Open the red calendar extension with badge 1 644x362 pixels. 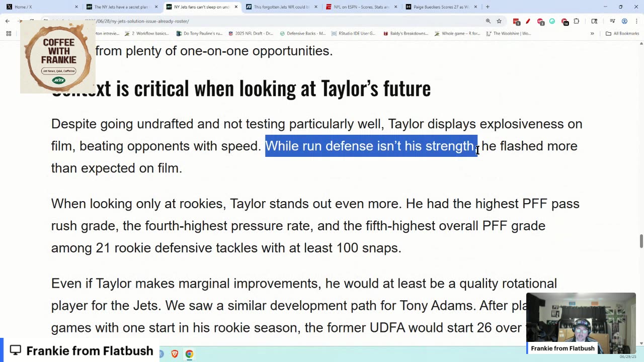tap(516, 21)
